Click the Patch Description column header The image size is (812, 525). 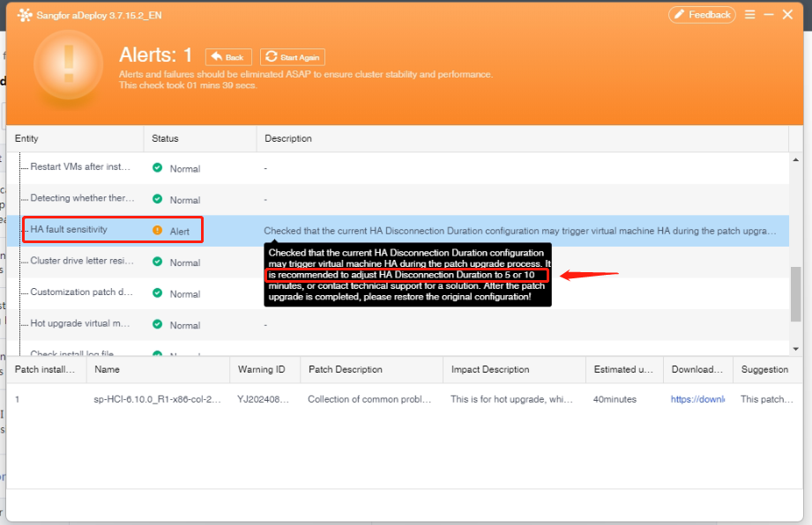pyautogui.click(x=371, y=369)
